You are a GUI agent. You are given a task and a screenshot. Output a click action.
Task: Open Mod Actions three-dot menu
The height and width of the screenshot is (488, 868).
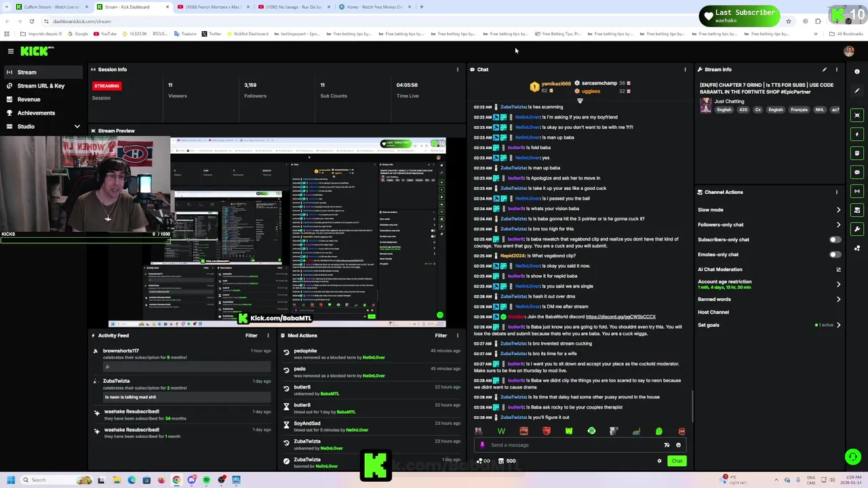(x=457, y=335)
